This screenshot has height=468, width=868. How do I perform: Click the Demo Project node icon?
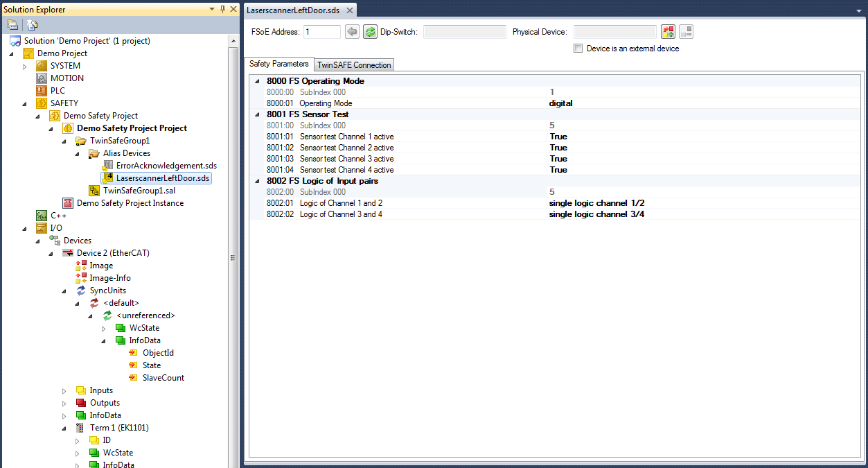[28, 53]
